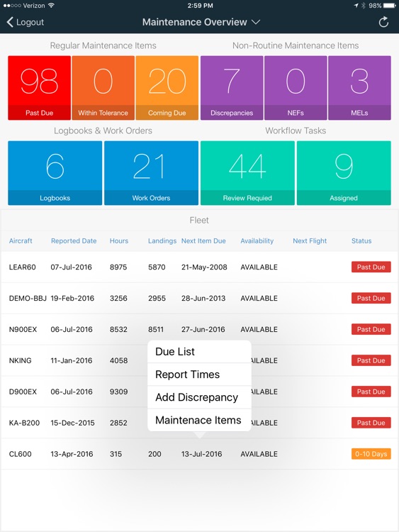Select the NKING aircraft name
The width and height of the screenshot is (399, 532).
(21, 360)
